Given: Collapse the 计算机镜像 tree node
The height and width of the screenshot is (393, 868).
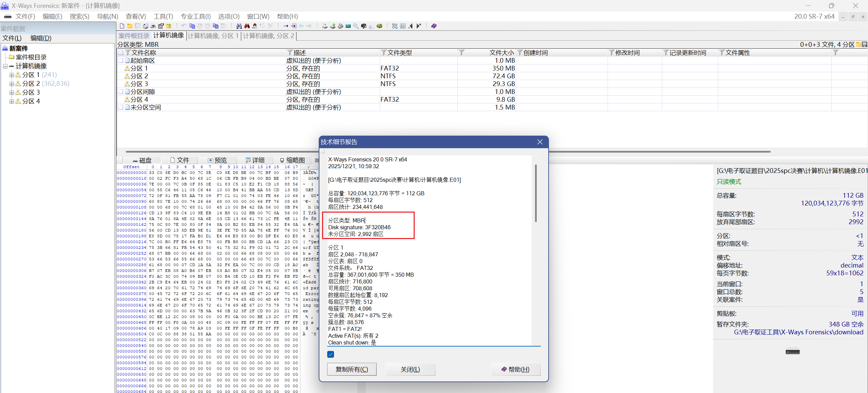Looking at the screenshot, I should (5, 66).
